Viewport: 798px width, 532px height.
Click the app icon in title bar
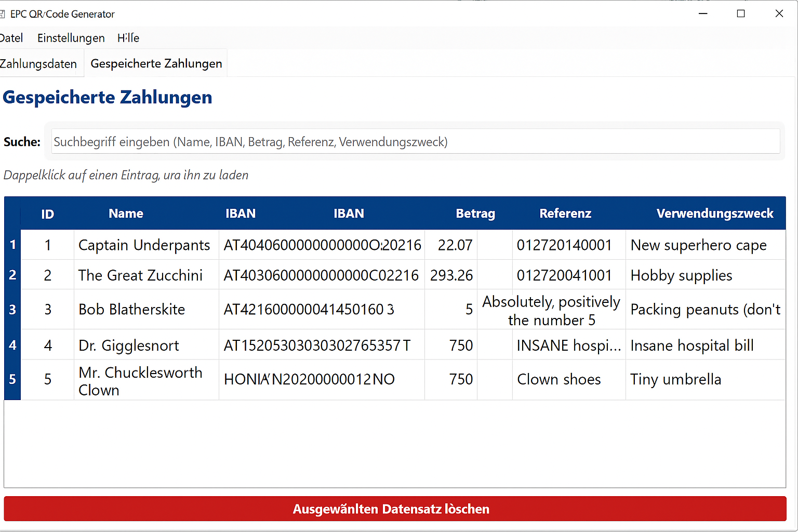[x=2, y=14]
